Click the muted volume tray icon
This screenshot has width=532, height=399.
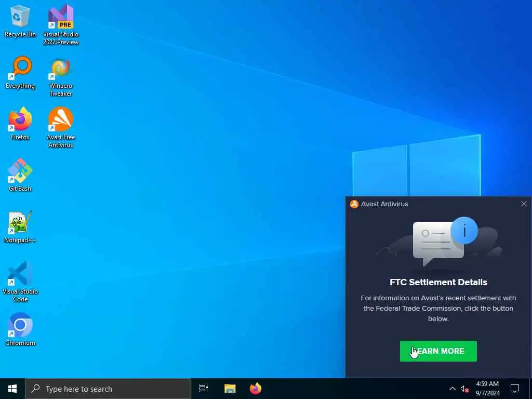click(465, 389)
